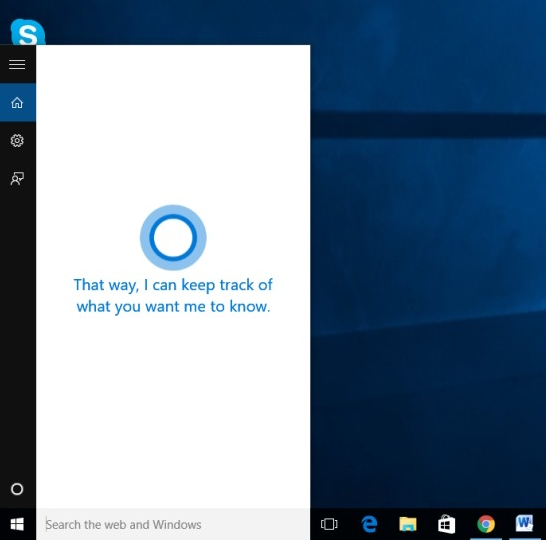This screenshot has height=540, width=546.
Task: Expand the Cortana hamburger menu
Action: click(17, 64)
